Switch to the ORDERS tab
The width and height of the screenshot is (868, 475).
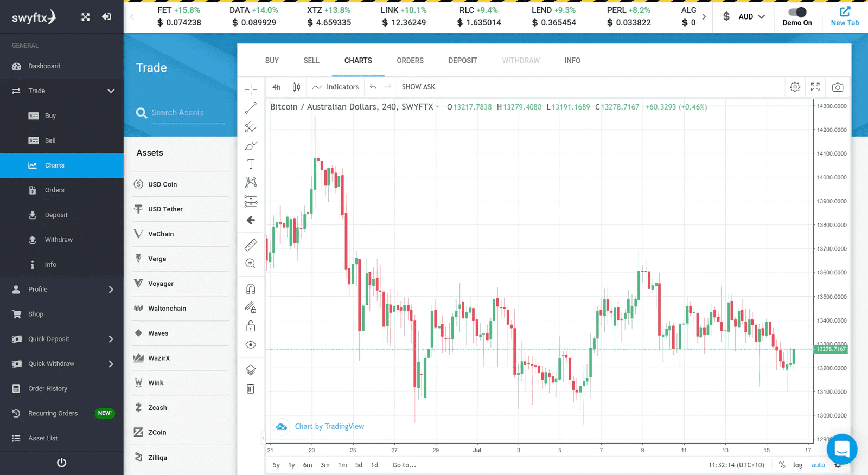(410, 61)
